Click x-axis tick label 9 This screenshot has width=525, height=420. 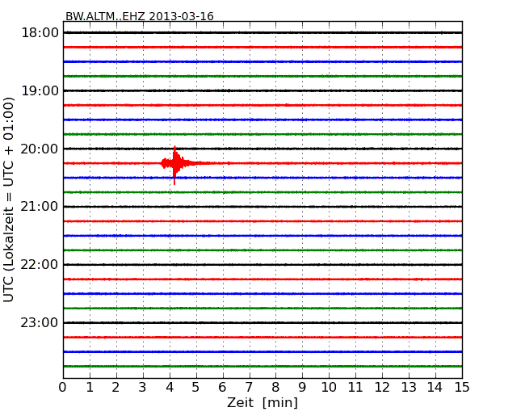[x=302, y=388]
